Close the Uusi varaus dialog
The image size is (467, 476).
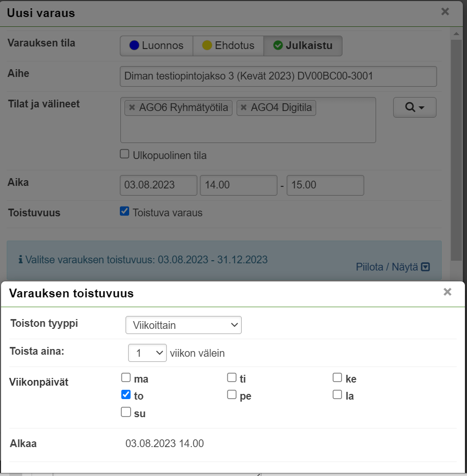[x=445, y=12]
